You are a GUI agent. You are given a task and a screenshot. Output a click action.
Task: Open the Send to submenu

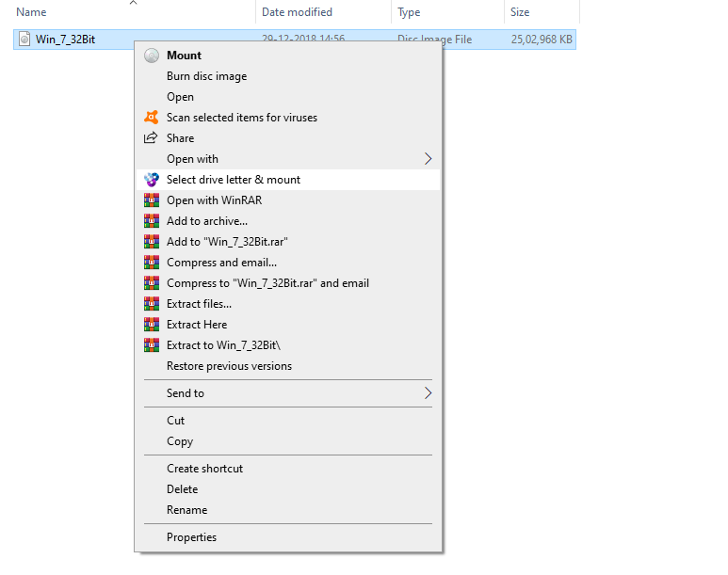pyautogui.click(x=288, y=393)
